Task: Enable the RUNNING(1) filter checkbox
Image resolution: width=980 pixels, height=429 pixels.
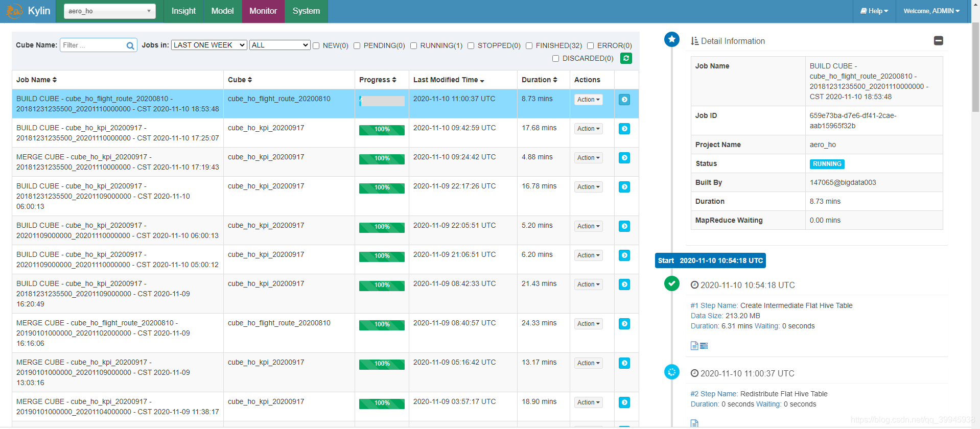Action: [414, 45]
